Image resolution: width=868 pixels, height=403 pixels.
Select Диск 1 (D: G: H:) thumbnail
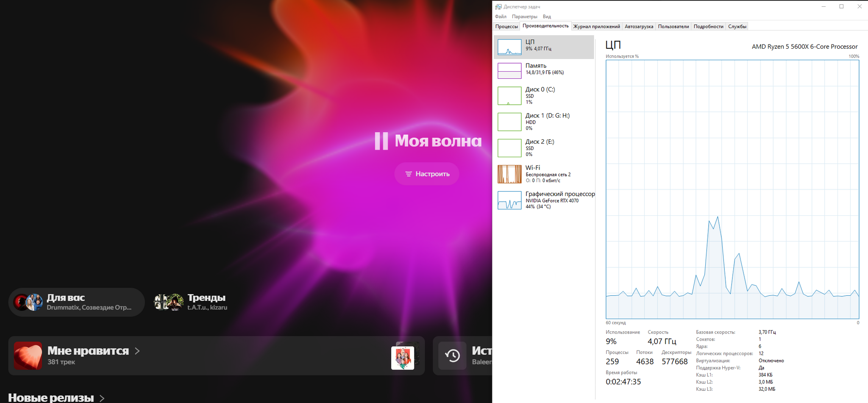pos(509,122)
